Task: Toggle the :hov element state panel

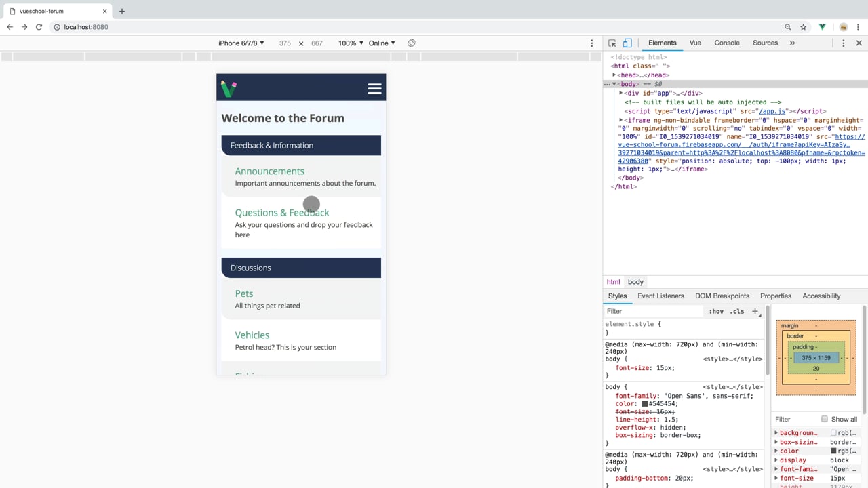Action: tap(716, 312)
